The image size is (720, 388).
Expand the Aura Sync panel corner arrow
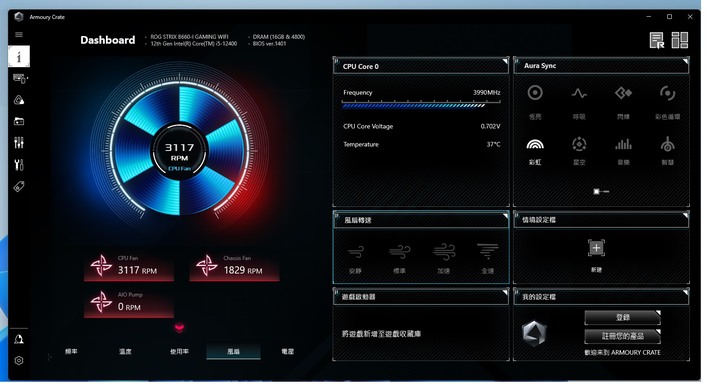coord(685,61)
